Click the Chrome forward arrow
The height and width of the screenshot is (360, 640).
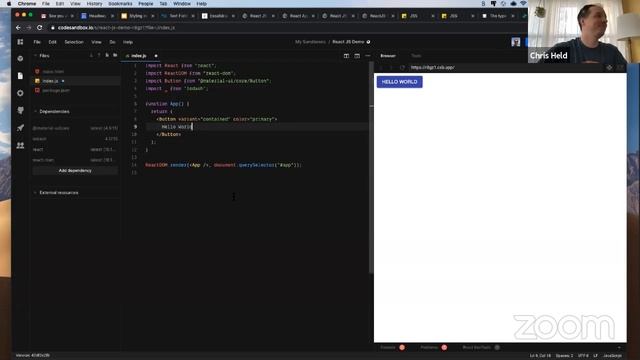click(29, 28)
